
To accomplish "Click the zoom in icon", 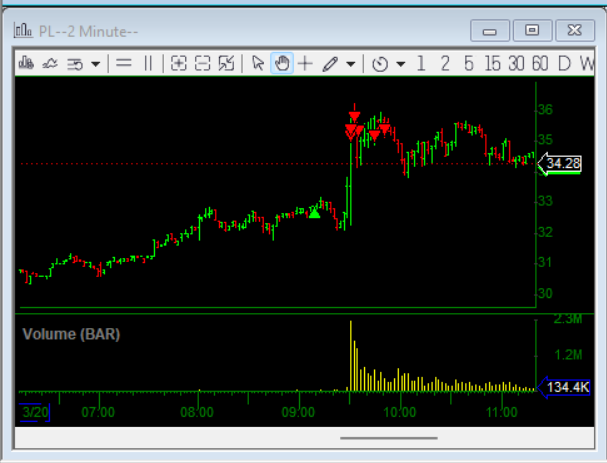I will tap(178, 63).
